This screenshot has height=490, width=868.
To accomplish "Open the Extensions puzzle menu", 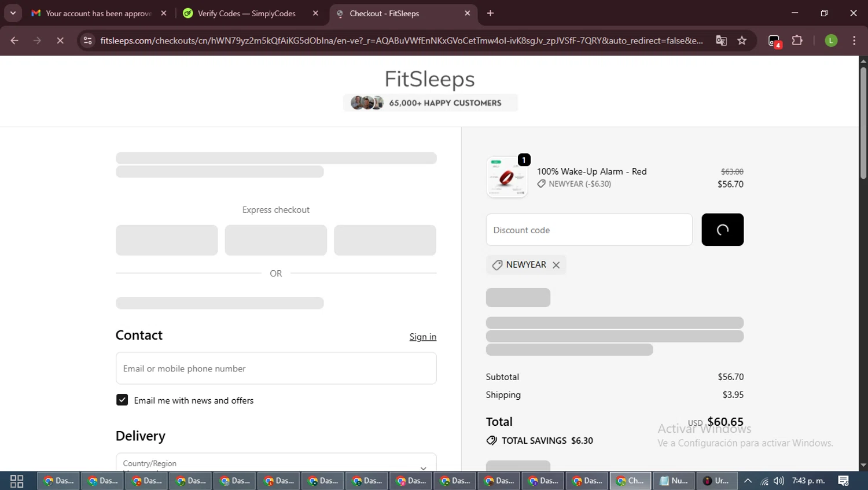I will pyautogui.click(x=797, y=40).
